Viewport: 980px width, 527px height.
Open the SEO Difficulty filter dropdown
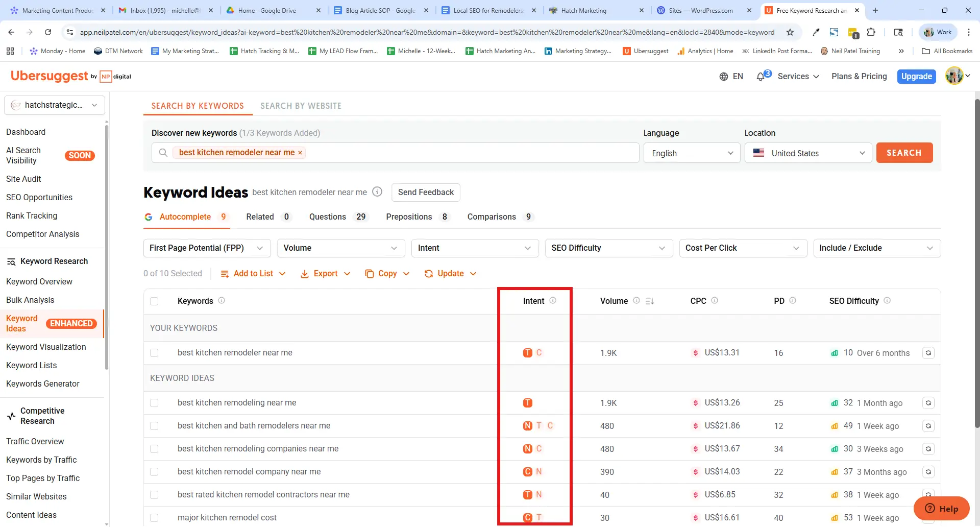pos(608,248)
